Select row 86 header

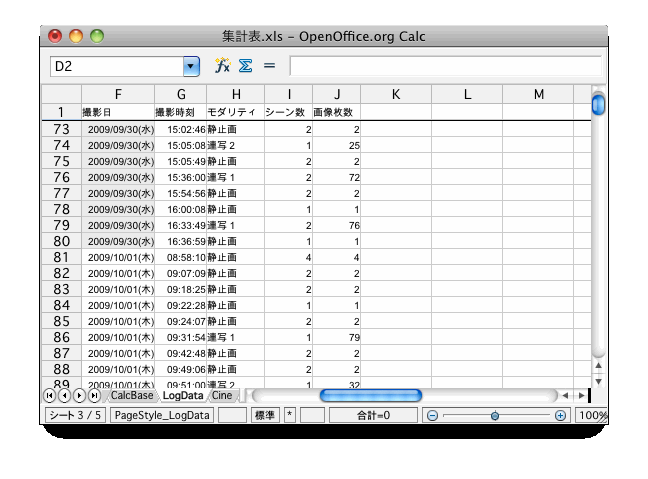(x=62, y=337)
